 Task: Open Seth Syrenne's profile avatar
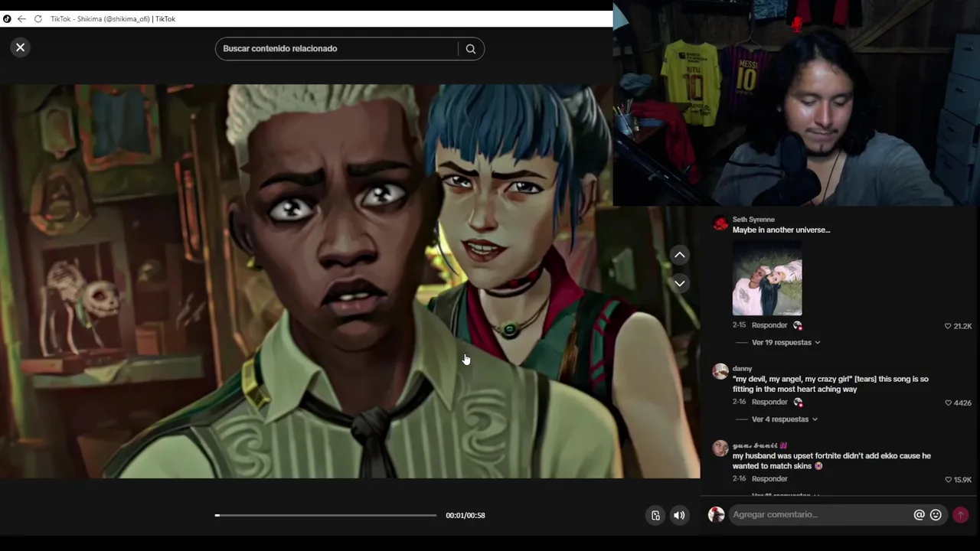point(720,223)
